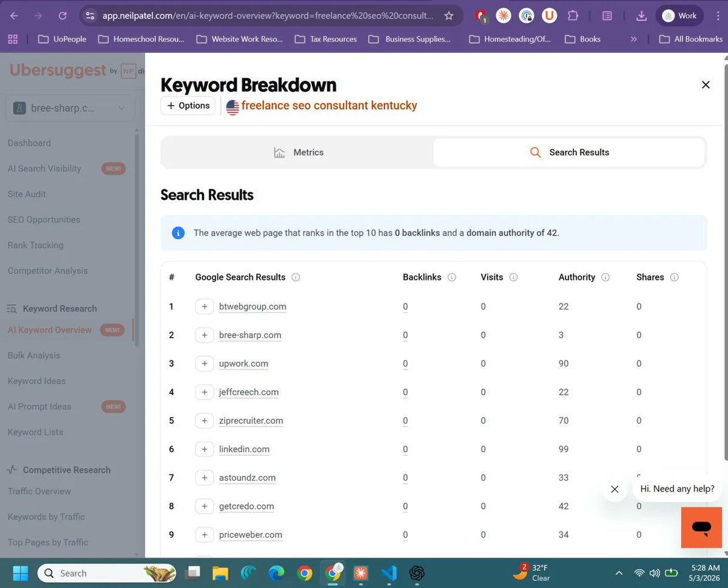Open the astoundz.com link
728x588 pixels.
coord(248,478)
